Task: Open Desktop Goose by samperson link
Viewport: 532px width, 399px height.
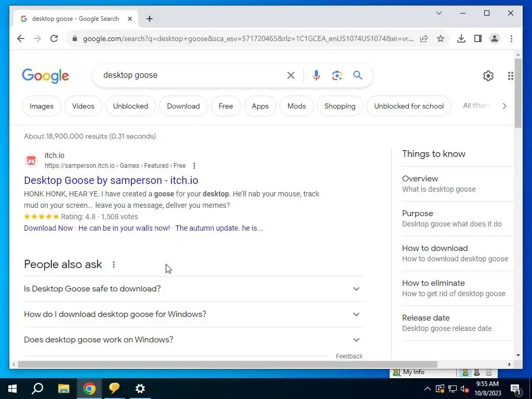Action: coord(111,180)
